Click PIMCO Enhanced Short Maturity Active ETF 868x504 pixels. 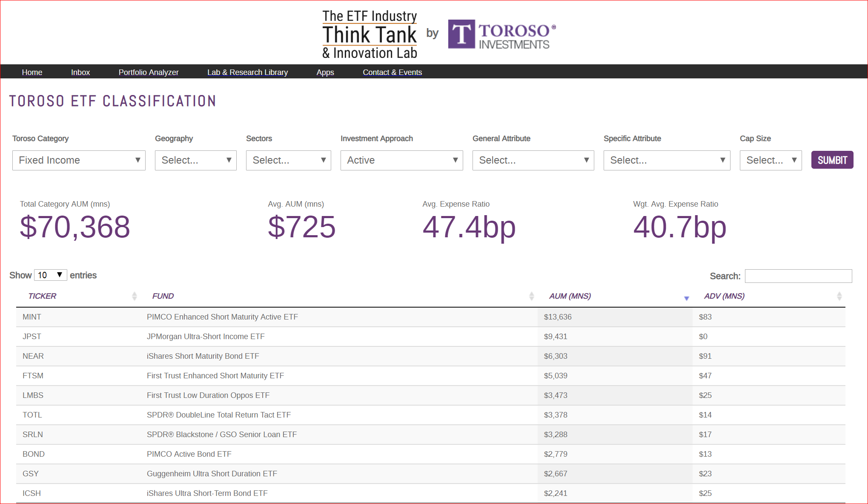tap(222, 317)
